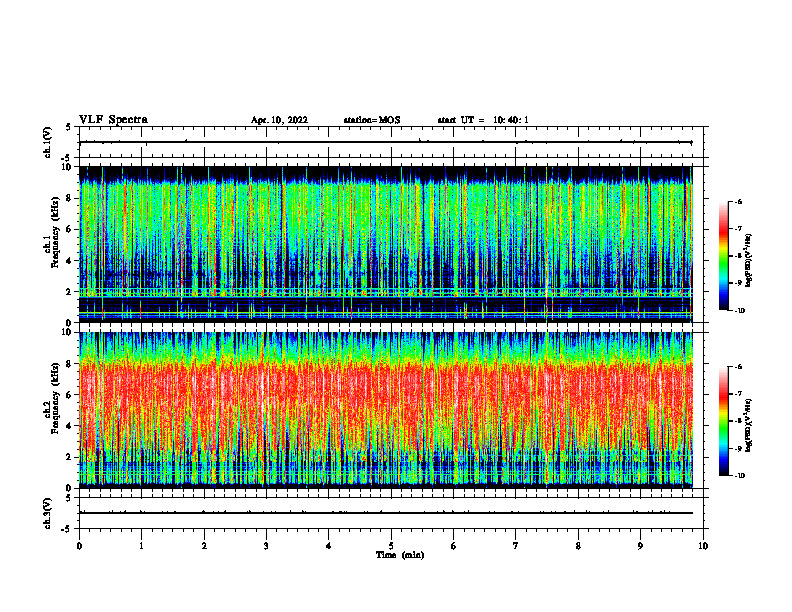The image size is (792, 612).
Task: Click the "6" kHz tick of ch.1 spectrogram
Action: [x=70, y=229]
